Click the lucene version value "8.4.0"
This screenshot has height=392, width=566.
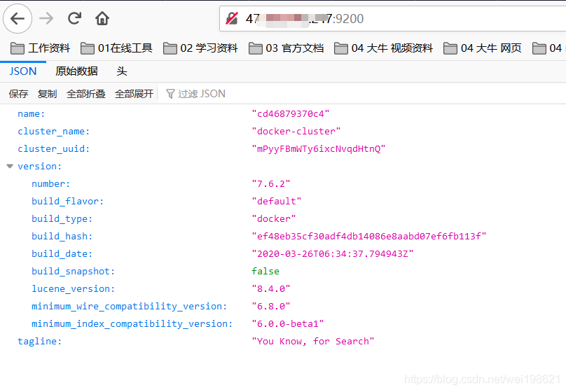click(x=270, y=289)
